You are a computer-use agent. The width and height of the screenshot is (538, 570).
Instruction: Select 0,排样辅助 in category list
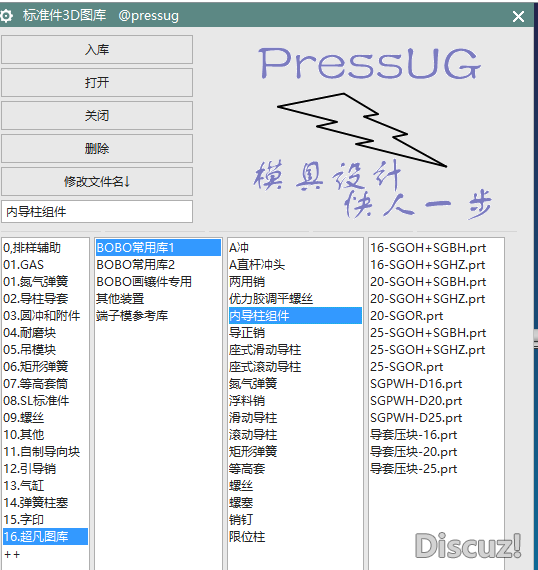[45, 248]
